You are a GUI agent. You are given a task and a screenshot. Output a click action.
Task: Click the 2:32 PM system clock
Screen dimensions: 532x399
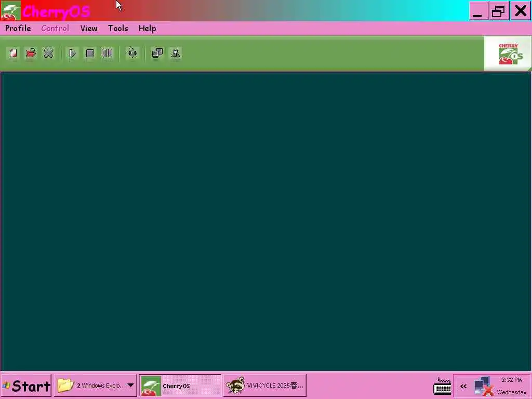coord(512,380)
